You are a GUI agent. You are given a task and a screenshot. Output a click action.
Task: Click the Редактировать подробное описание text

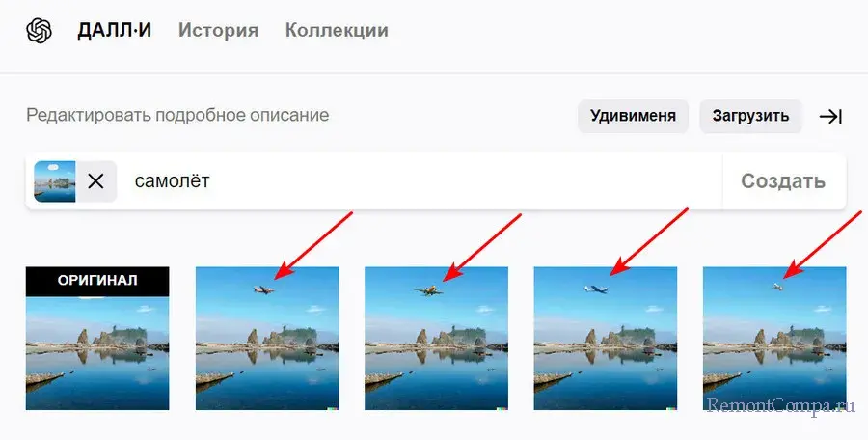click(x=177, y=115)
